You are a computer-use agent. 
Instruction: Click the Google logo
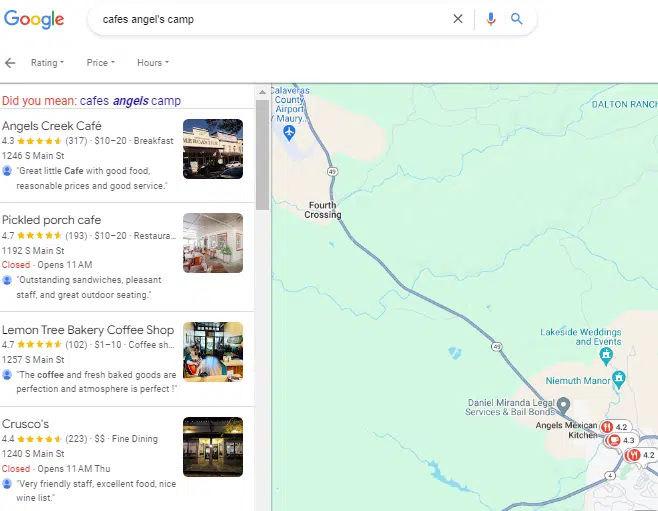click(x=34, y=19)
